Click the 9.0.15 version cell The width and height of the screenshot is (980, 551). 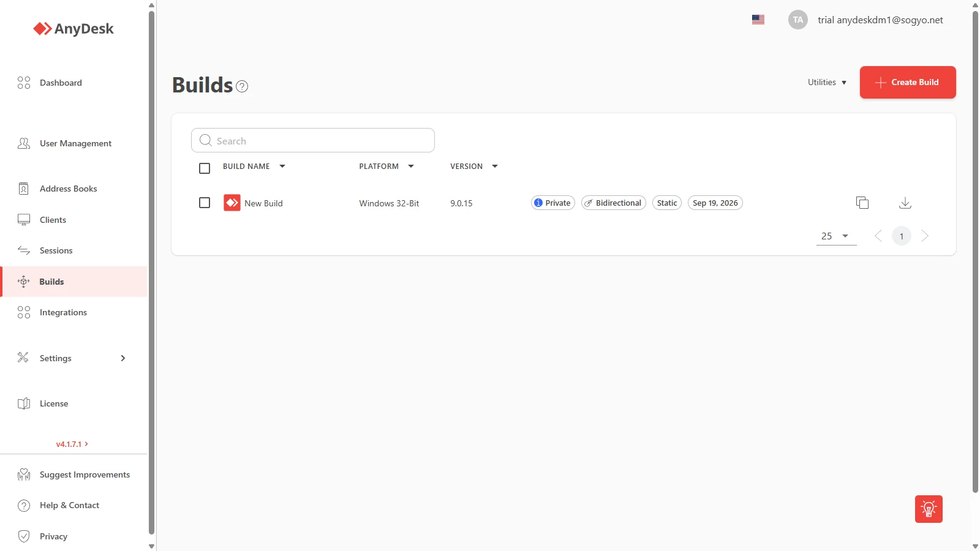pyautogui.click(x=461, y=203)
